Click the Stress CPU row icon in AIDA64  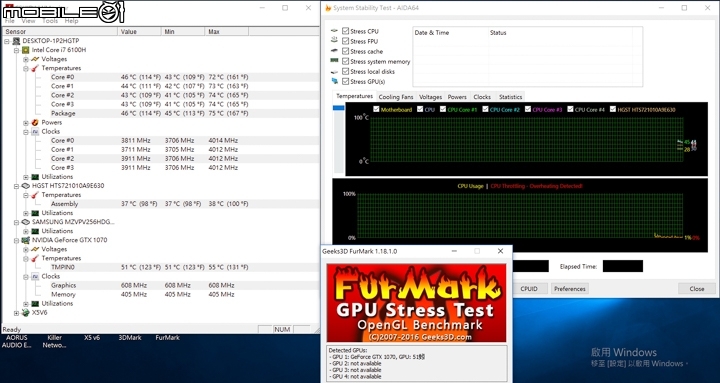coord(334,31)
